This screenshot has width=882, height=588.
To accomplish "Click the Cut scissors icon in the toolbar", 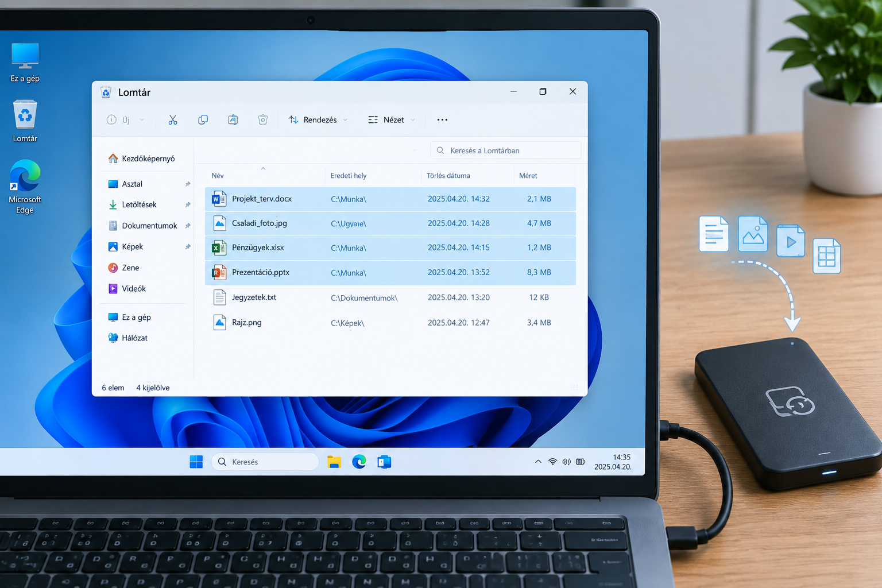I will click(173, 119).
